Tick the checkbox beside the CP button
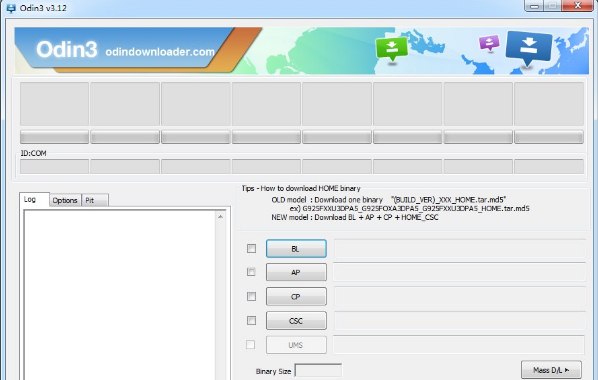The width and height of the screenshot is (598, 380). 251,296
